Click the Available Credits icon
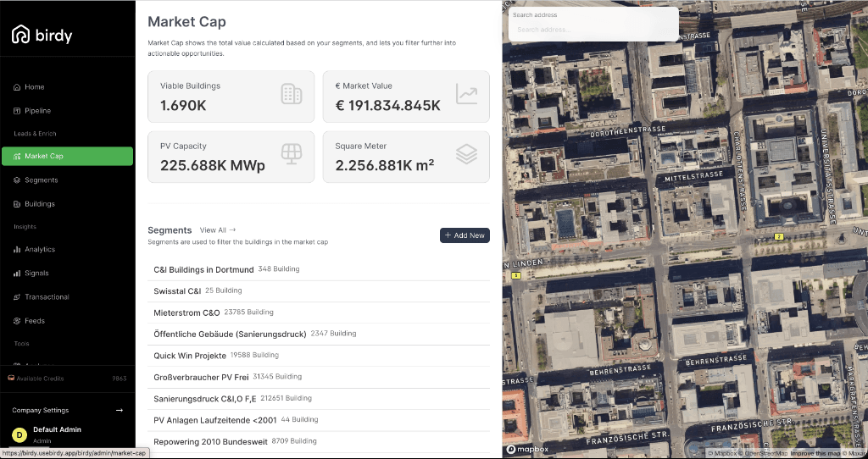 tap(11, 379)
